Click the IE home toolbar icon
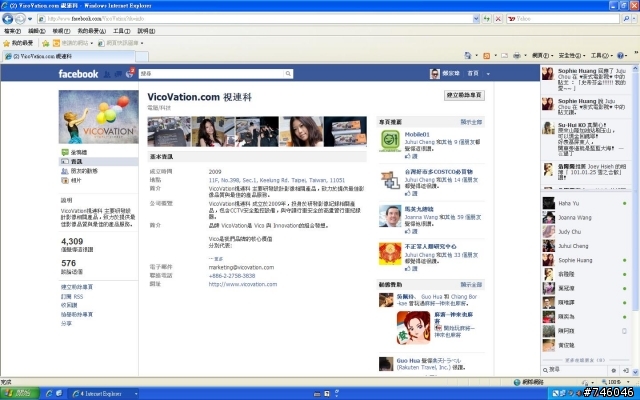This screenshot has width=640, height=400. (x=468, y=55)
